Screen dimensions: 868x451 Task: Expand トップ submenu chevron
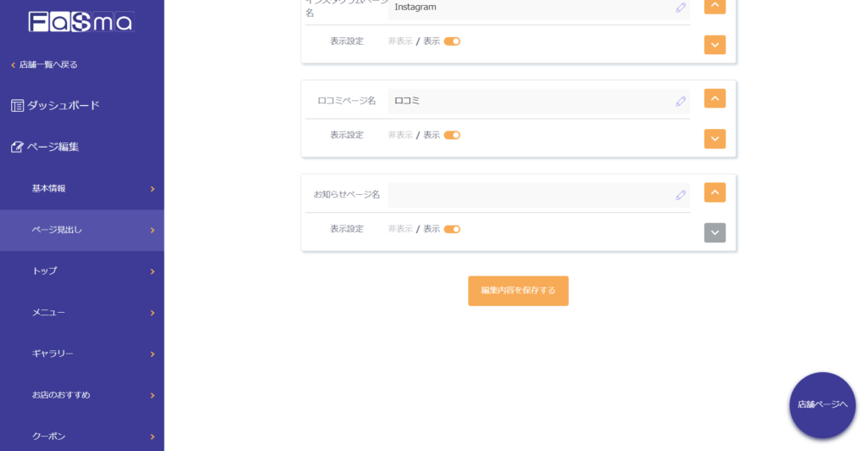pos(153,271)
